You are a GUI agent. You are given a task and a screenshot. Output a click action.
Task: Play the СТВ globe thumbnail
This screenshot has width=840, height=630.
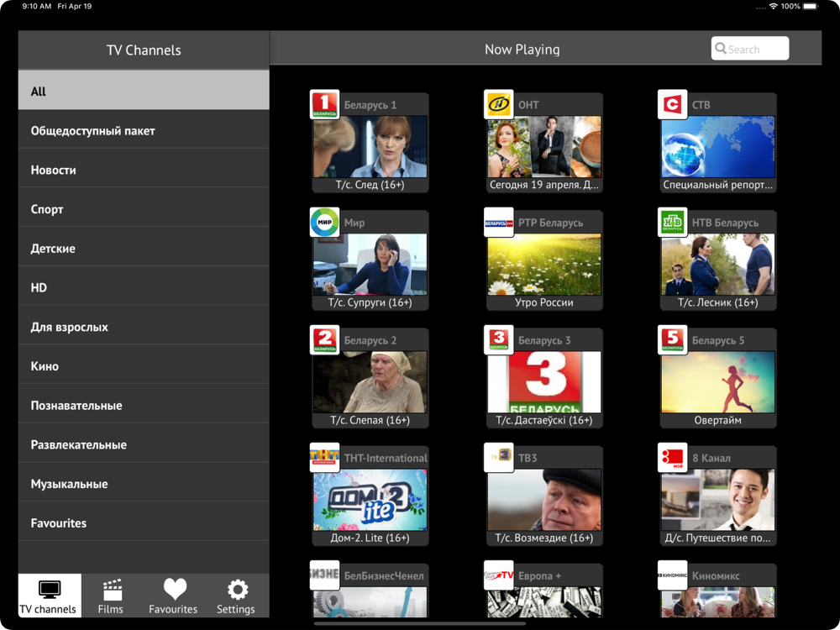(x=718, y=147)
